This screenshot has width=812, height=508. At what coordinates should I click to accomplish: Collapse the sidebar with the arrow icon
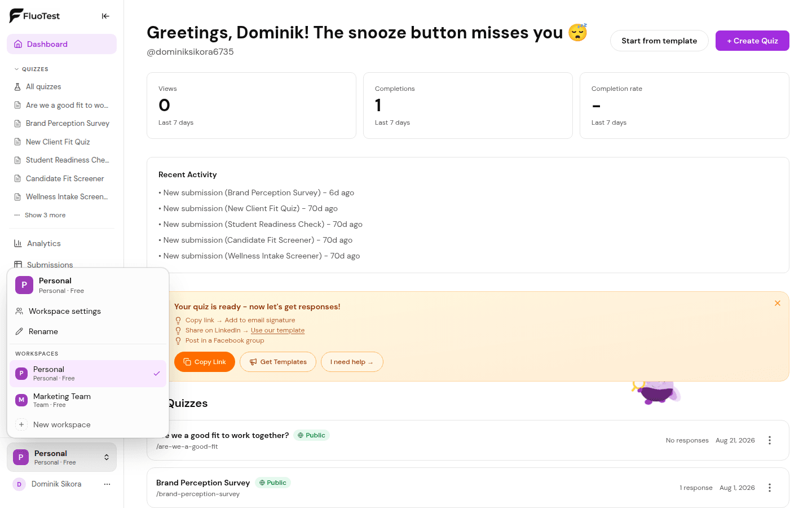pyautogui.click(x=105, y=16)
